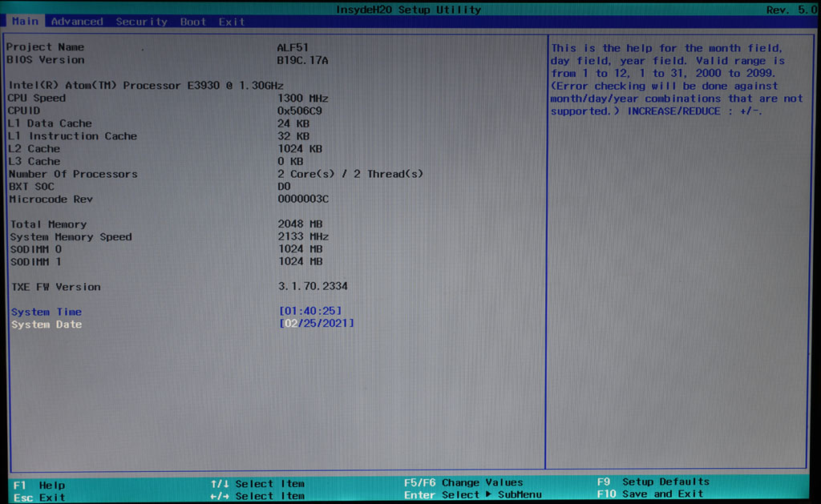Click Enter Select SubMenu hint
The width and height of the screenshot is (821, 504).
(x=473, y=494)
